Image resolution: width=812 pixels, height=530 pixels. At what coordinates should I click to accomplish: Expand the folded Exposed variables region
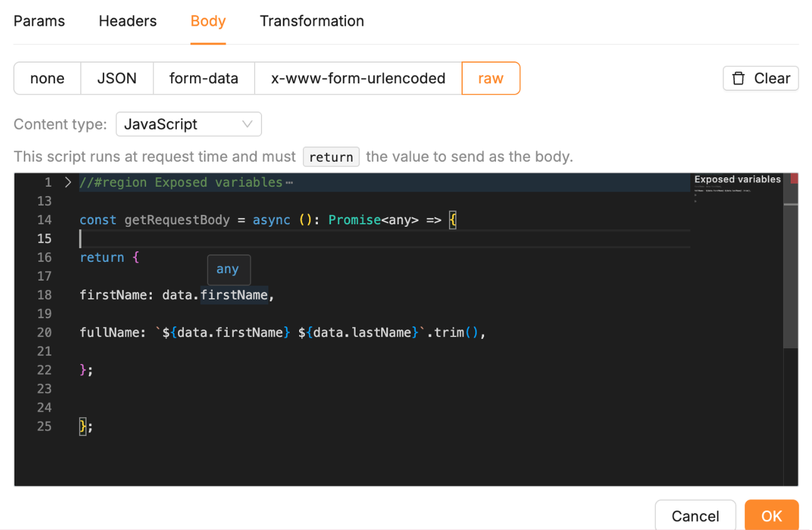68,182
